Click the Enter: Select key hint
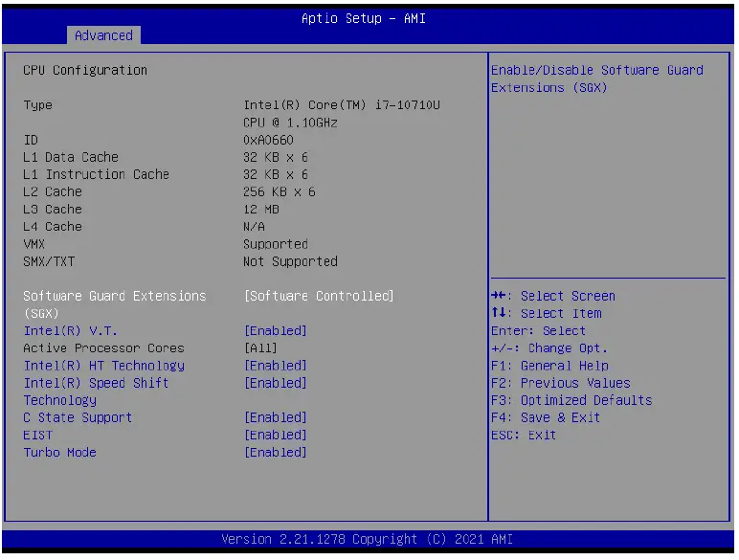Viewport: 739px width, 560px height. pyautogui.click(x=538, y=331)
